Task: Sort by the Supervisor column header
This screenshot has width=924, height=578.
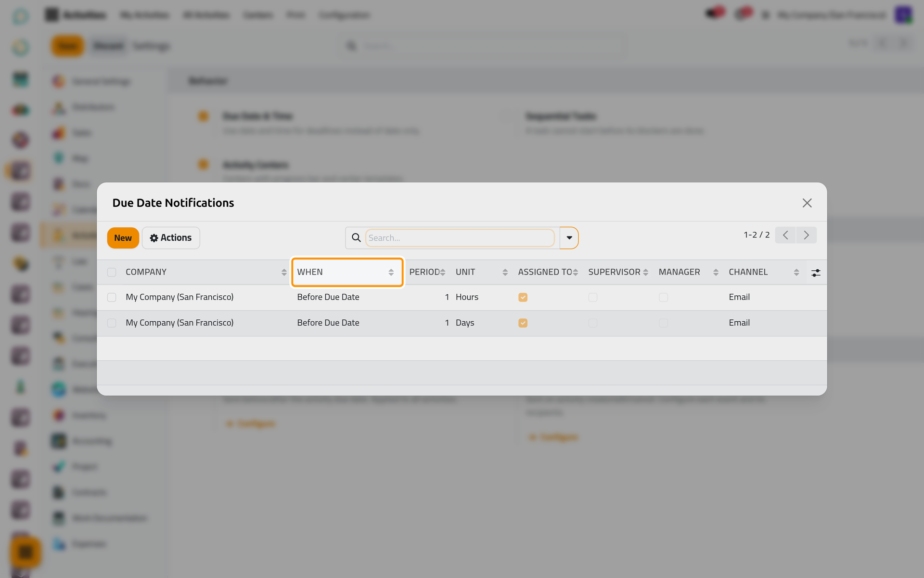Action: pos(618,272)
